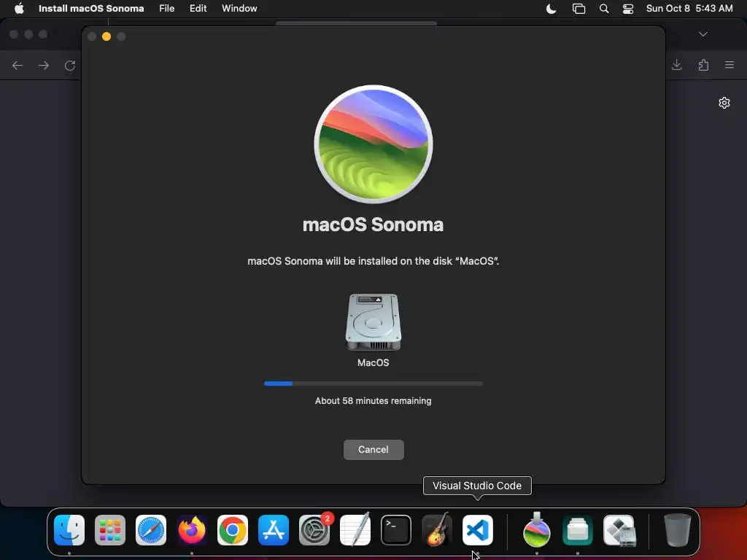This screenshot has height=560, width=747.
Task: Click the macOS Sonoma logo image
Action: pos(373,144)
